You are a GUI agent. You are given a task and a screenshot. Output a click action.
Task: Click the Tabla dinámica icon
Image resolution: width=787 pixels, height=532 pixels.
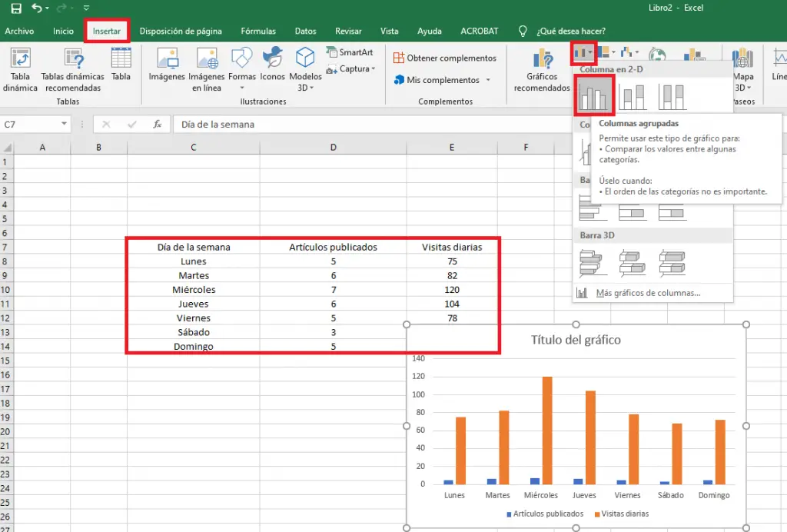20,59
